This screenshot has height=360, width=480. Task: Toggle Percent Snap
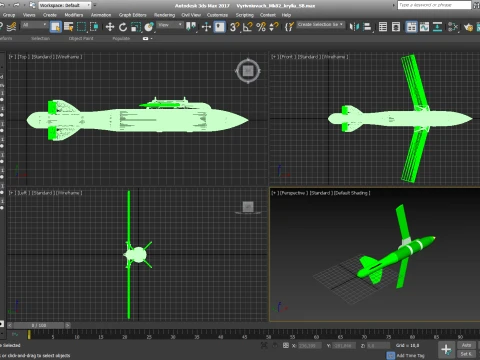(261, 27)
